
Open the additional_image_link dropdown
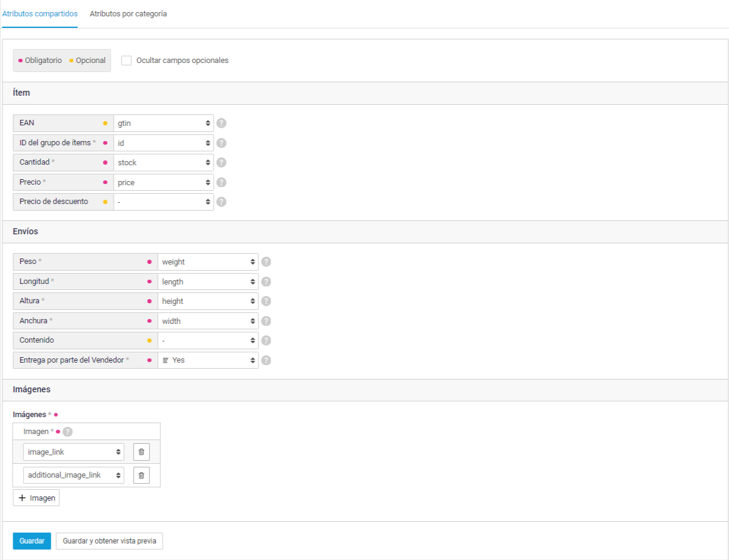[x=74, y=475]
